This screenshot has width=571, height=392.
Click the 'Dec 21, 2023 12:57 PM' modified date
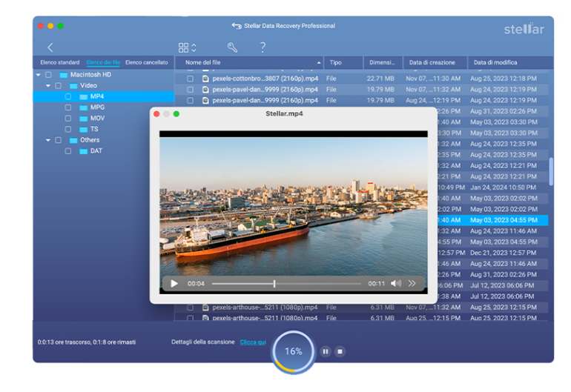click(503, 253)
